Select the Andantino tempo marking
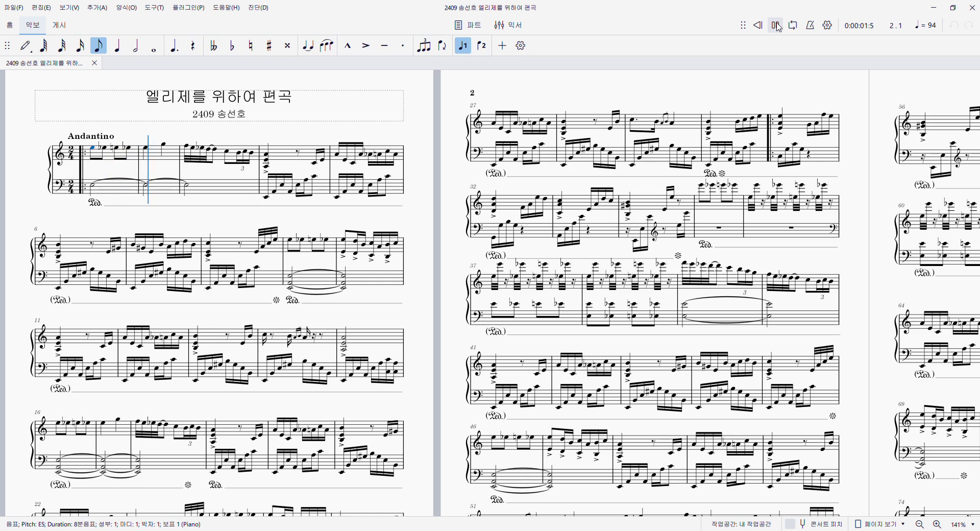Screen dimensions: 980x531 pos(91,136)
